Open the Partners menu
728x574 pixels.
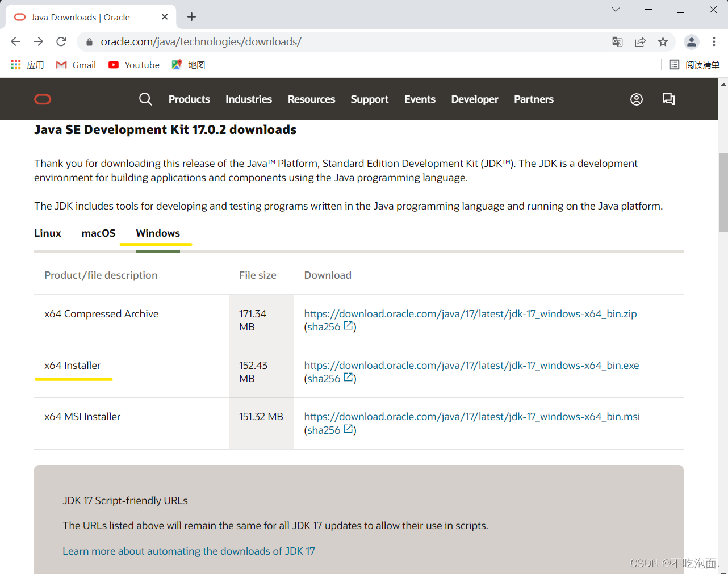(534, 99)
